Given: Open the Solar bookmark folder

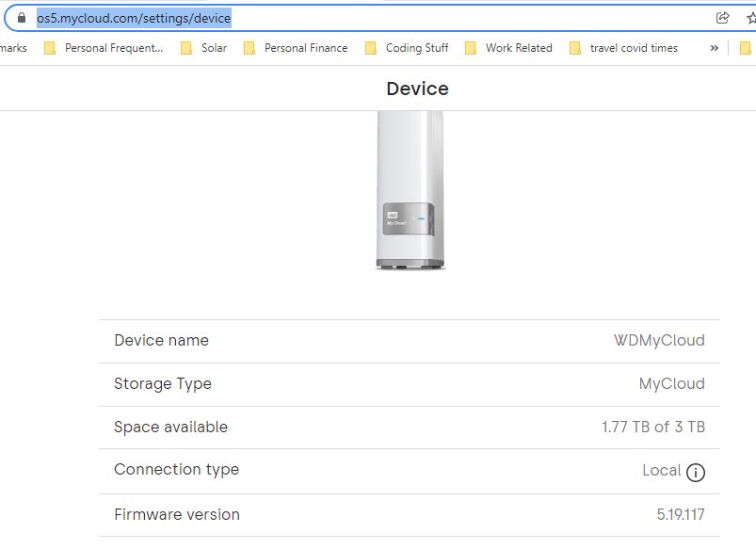Looking at the screenshot, I should pos(203,48).
